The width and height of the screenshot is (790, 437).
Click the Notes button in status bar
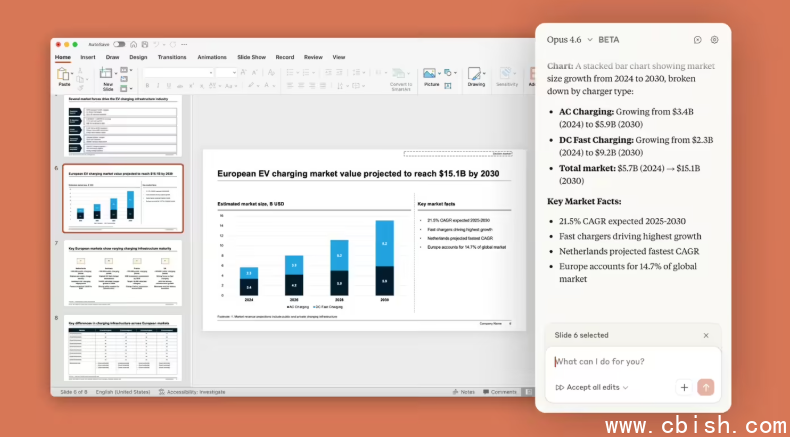[465, 392]
